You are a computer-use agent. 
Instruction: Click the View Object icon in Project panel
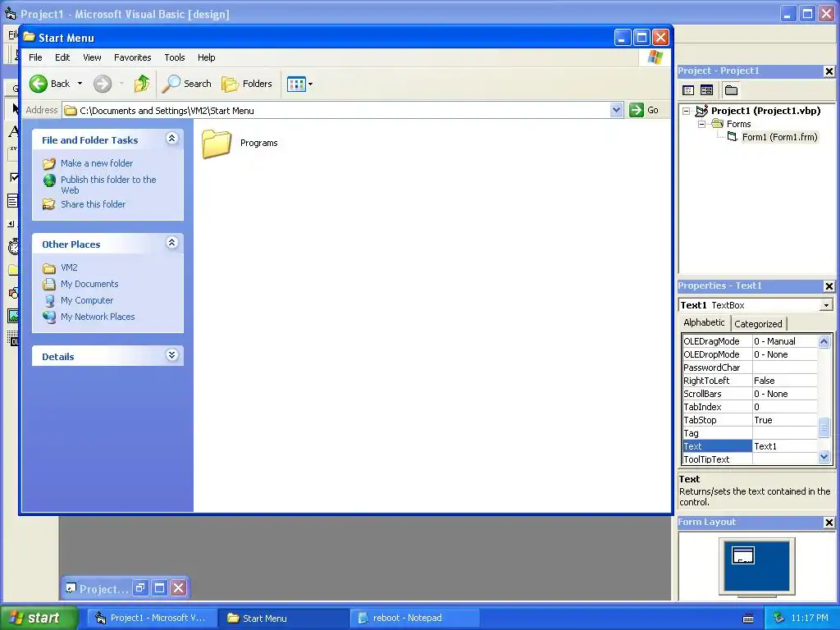tap(706, 90)
